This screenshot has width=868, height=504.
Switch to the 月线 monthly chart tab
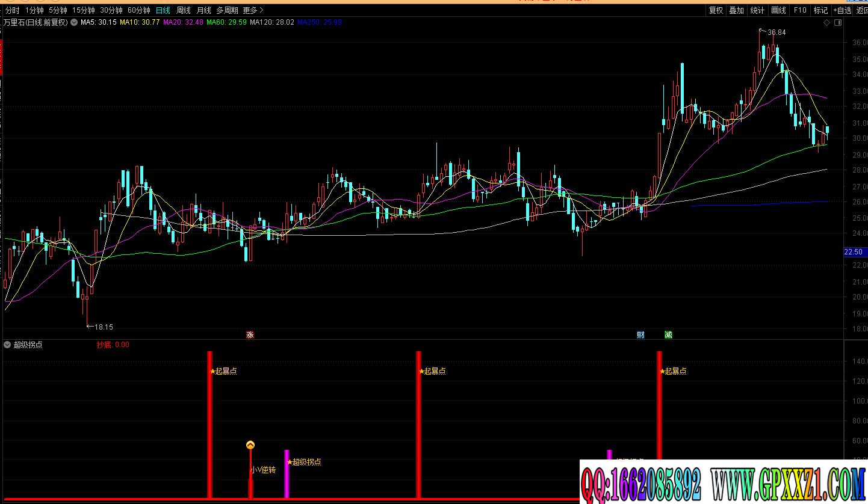203,10
